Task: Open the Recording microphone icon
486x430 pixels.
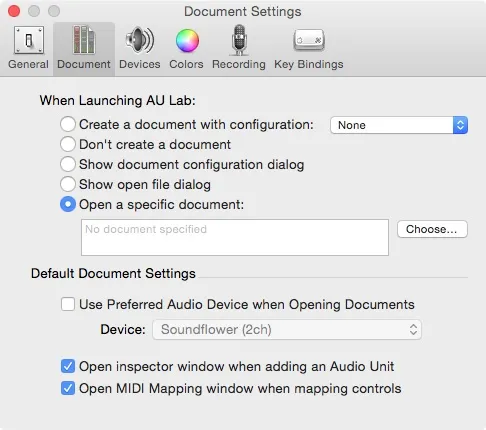Action: 239,40
